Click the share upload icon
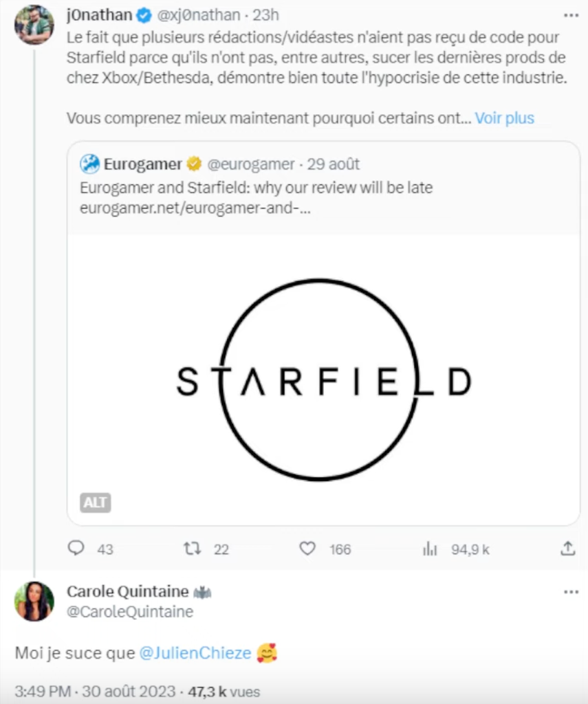The image size is (588, 704). [x=567, y=548]
